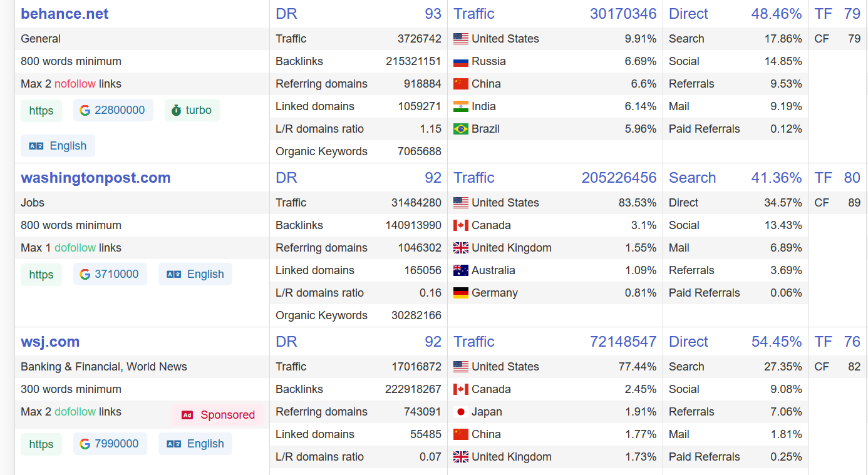Click the China flag in behance.net traffic
Screen dimensions: 868x475
click(461, 84)
